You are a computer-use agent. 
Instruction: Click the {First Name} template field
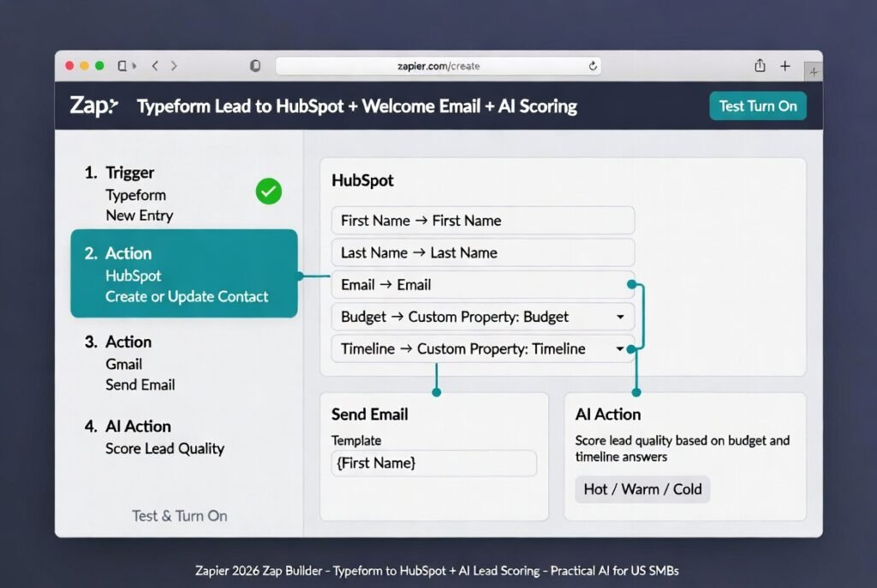[x=433, y=463]
